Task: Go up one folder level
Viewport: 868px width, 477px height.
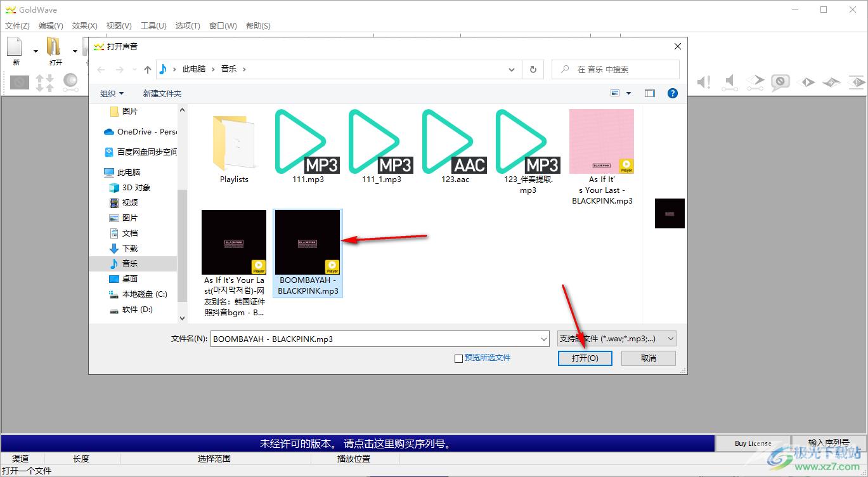Action: (x=148, y=69)
